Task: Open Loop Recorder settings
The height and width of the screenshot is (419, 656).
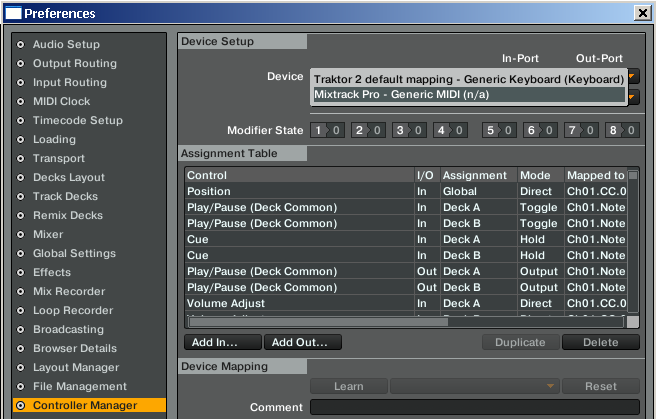Action: pos(73,311)
